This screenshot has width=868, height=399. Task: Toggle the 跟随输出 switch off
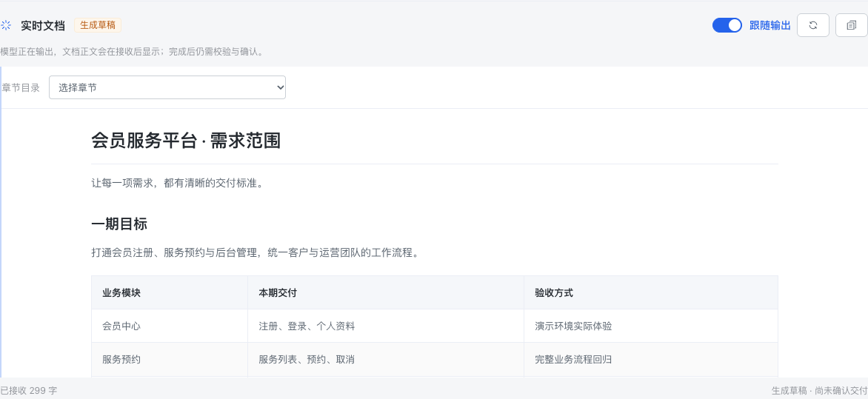point(727,25)
